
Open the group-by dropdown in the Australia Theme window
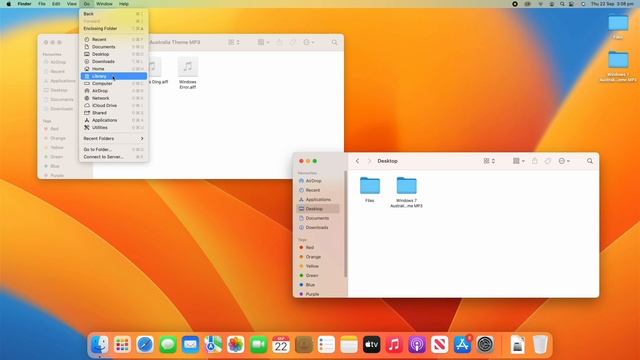pyautogui.click(x=263, y=42)
